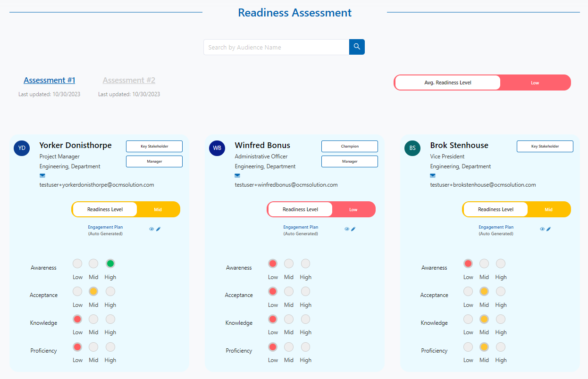Viewport: 588px width, 379px height.
Task: Open the Assessment #1 tab
Action: pyautogui.click(x=50, y=80)
